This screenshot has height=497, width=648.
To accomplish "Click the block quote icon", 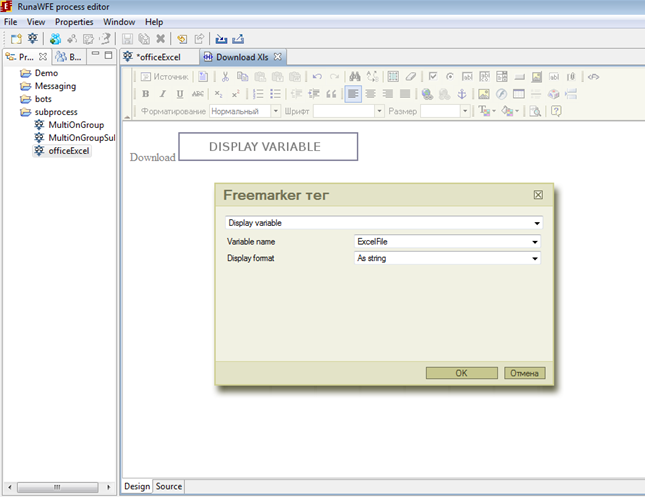I will click(331, 94).
